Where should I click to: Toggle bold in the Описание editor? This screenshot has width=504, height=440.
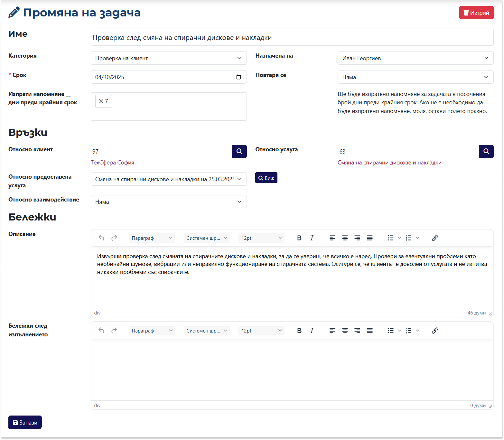coord(299,238)
